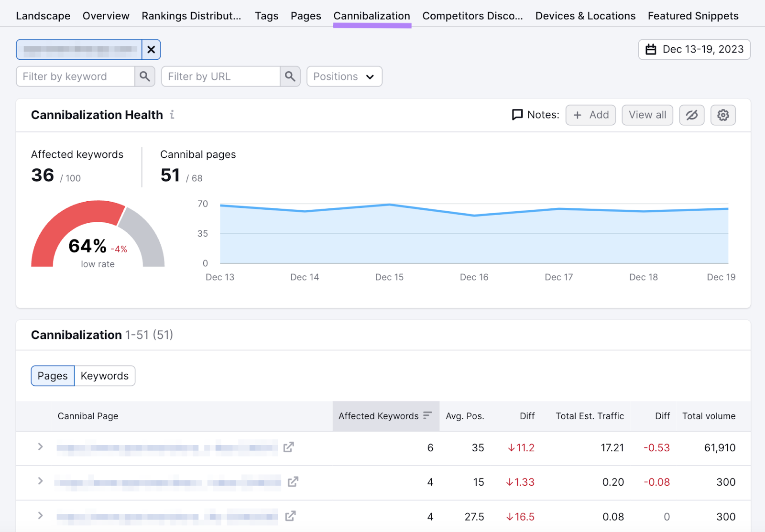Open the search icon in keyword filter
765x532 pixels.
coord(145,76)
